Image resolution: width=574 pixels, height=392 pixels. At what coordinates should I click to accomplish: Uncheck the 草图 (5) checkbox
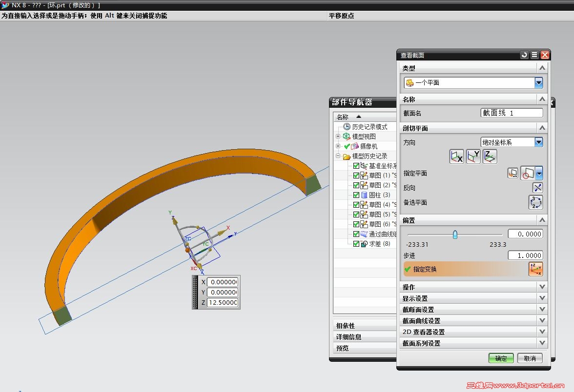point(356,215)
